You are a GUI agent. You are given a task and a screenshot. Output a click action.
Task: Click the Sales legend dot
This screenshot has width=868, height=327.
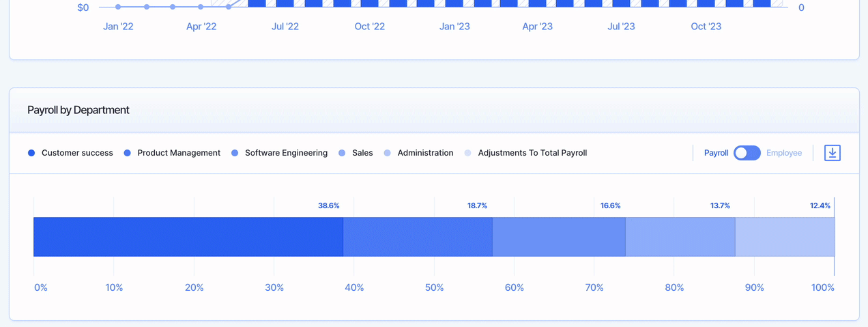[x=342, y=153]
